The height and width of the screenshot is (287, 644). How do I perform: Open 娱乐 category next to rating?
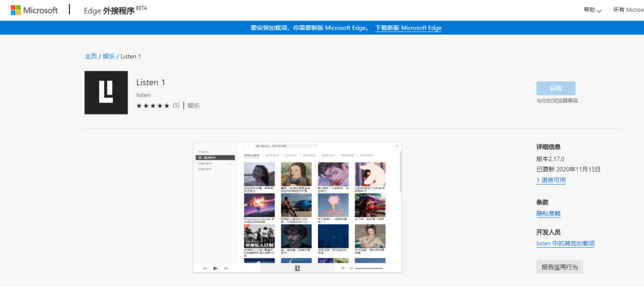[193, 106]
